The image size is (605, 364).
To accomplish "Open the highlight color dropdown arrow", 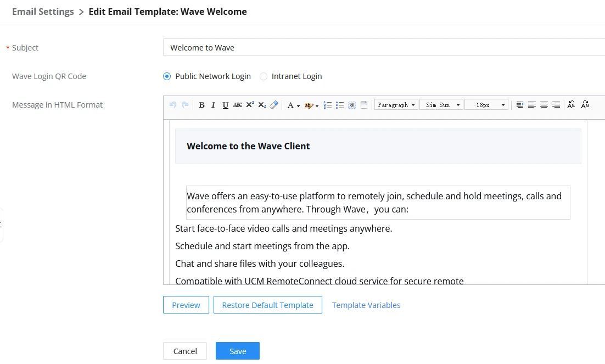I will pyautogui.click(x=317, y=106).
